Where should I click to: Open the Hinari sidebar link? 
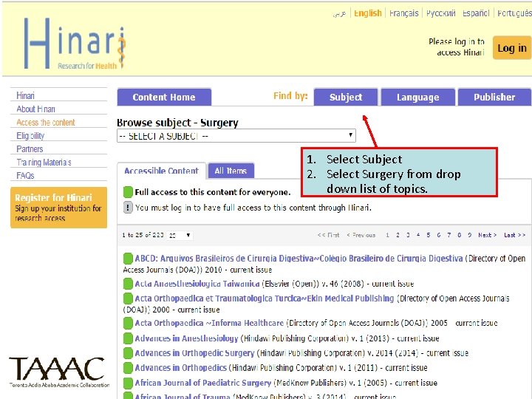tap(25, 95)
